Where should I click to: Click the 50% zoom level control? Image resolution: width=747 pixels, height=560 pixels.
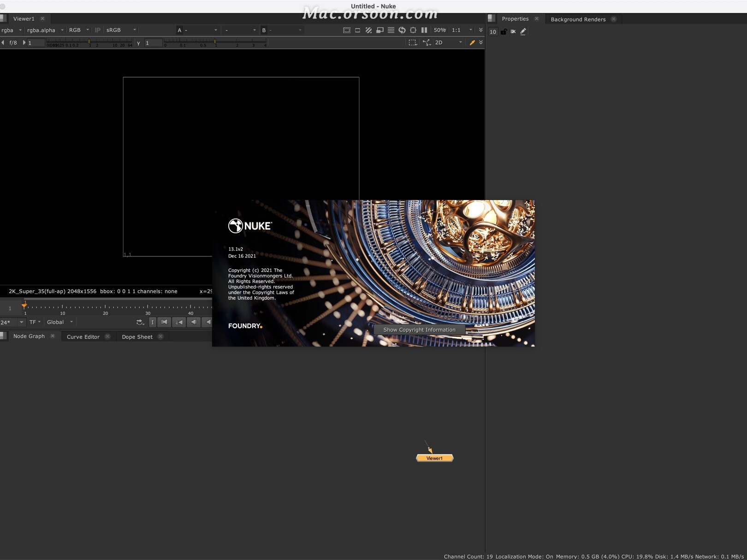(x=439, y=30)
